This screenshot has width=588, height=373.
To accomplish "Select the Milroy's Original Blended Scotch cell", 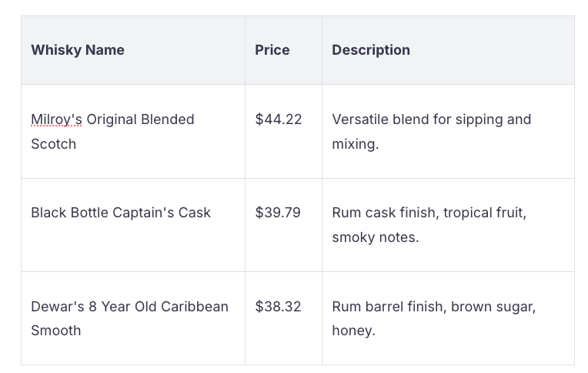I will point(112,132).
